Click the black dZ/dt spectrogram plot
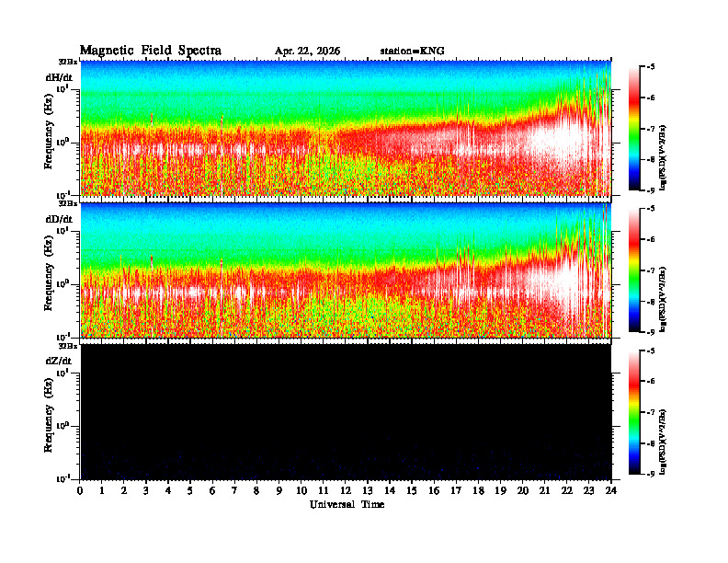 [346, 412]
